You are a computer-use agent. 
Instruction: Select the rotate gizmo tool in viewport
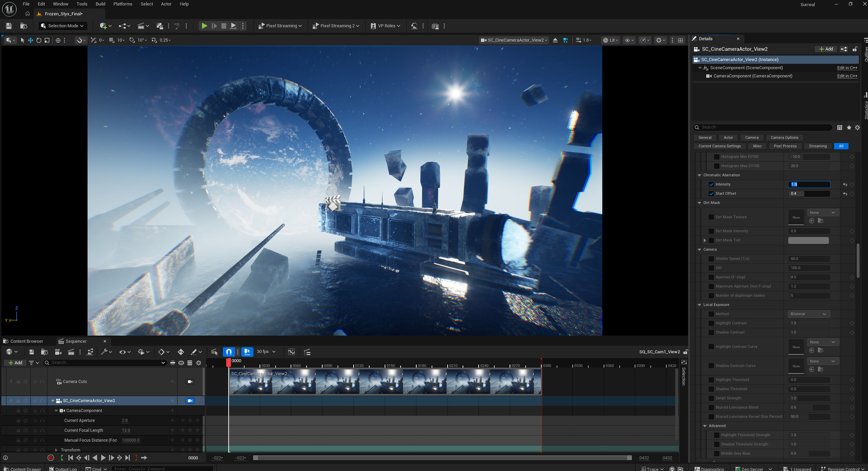tap(39, 40)
